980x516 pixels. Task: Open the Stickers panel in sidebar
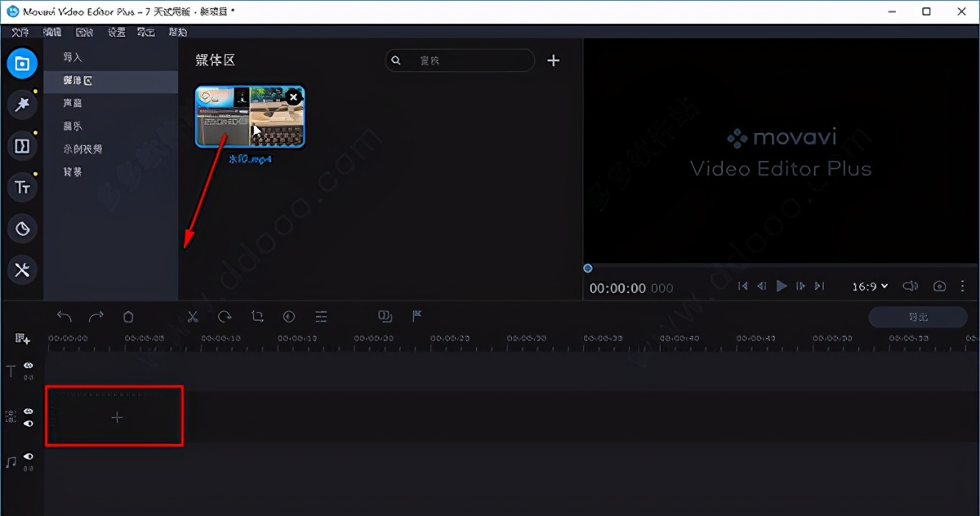pos(22,229)
